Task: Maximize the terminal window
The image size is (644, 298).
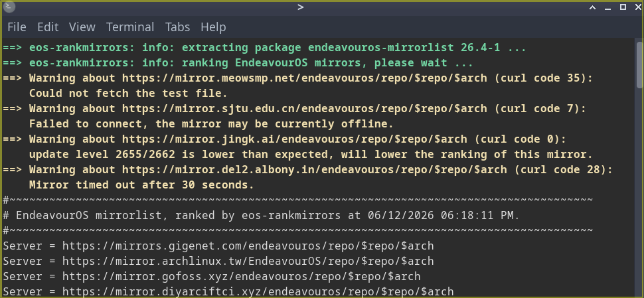Action: (x=623, y=7)
